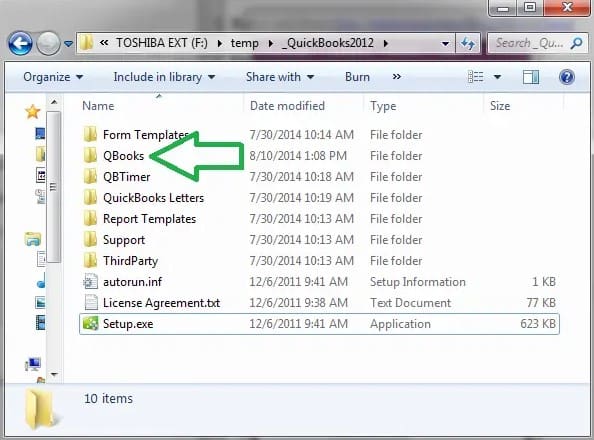Click navigation pane scroll down arrow
This screenshot has height=440, width=594.
point(54,374)
